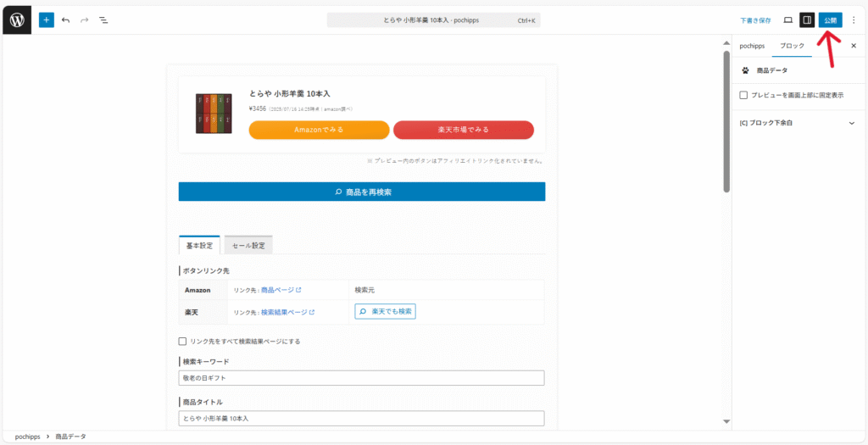
Task: Open the 検索結果ページ link
Action: tap(283, 312)
